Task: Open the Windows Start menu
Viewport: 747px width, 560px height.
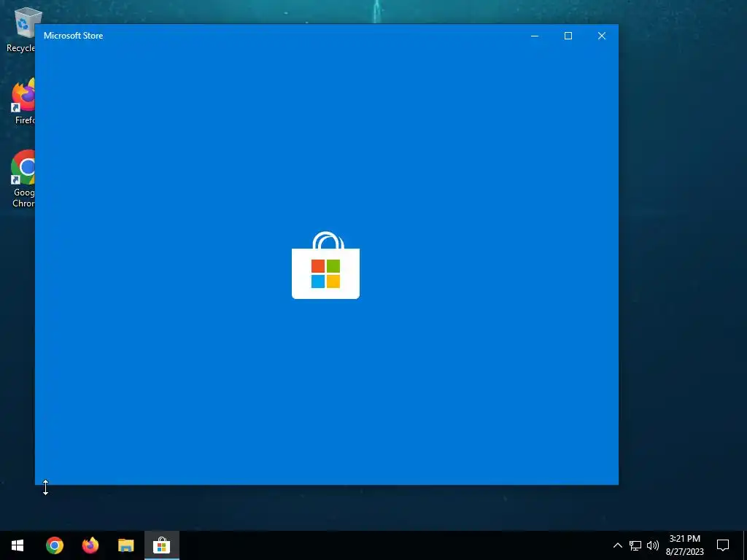Action: click(18, 545)
